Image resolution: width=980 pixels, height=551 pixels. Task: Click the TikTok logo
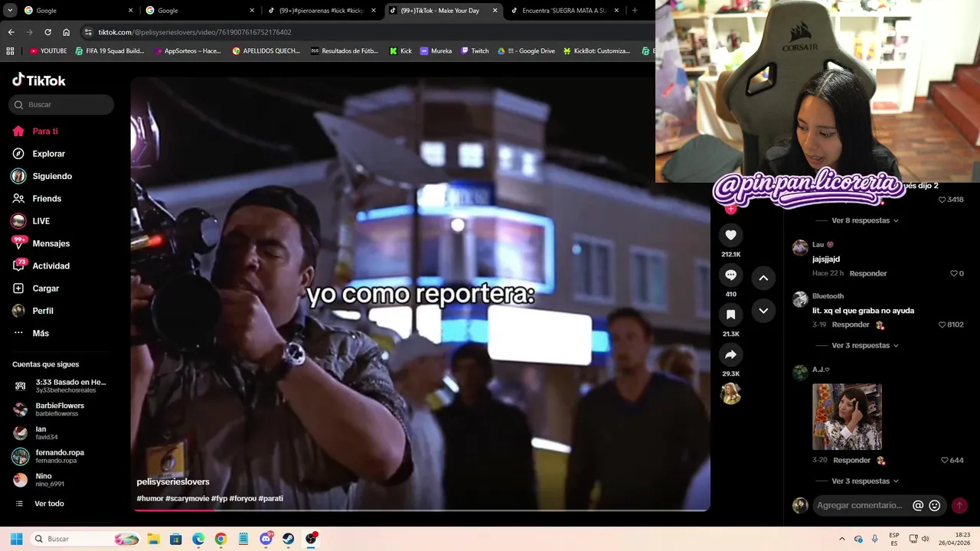[x=39, y=80]
